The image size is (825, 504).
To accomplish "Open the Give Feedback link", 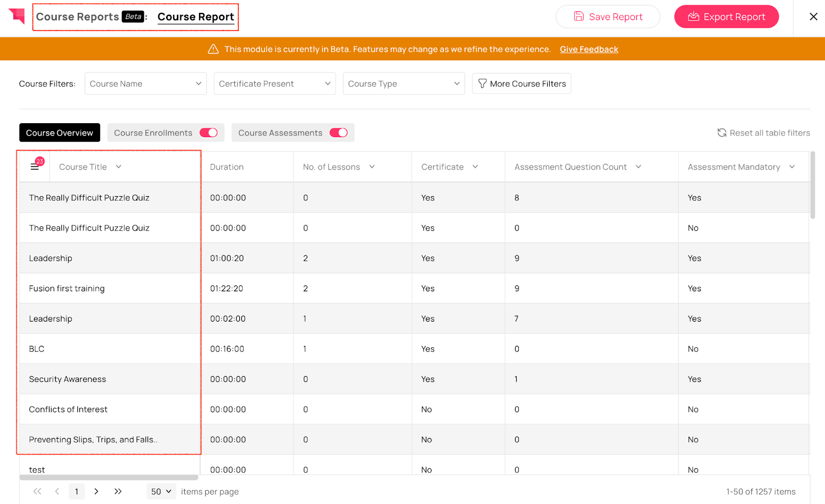I will point(589,49).
